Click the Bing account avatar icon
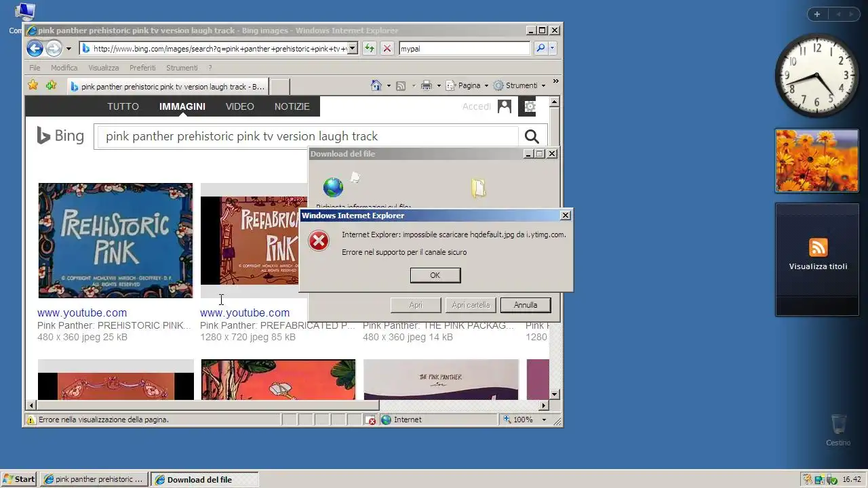 pyautogui.click(x=505, y=106)
